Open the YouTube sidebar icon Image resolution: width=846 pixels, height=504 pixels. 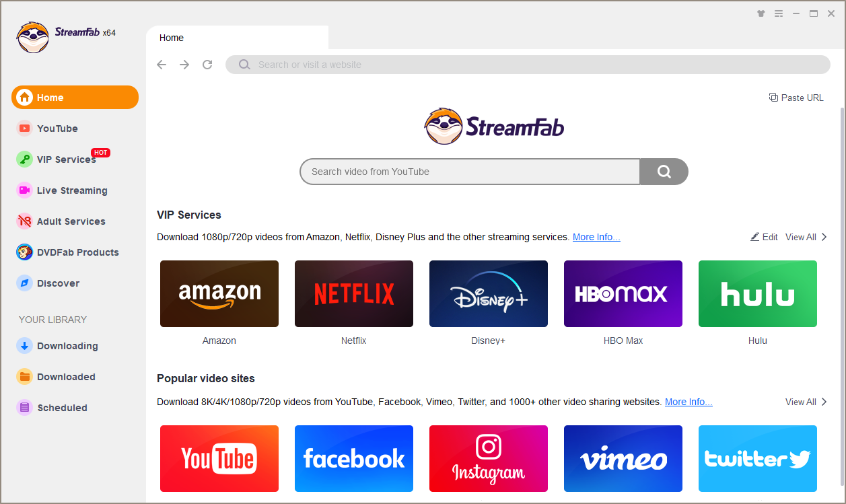24,129
